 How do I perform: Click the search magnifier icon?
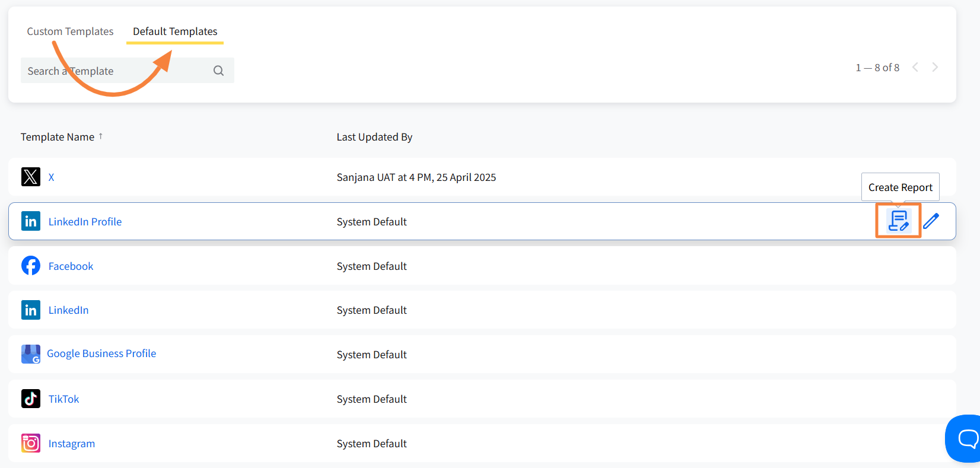click(x=218, y=71)
